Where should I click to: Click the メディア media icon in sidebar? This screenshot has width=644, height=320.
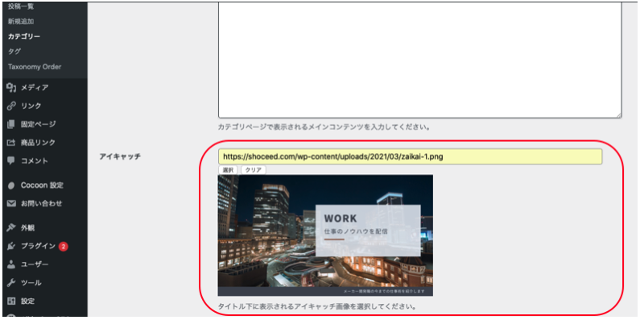[x=11, y=88]
